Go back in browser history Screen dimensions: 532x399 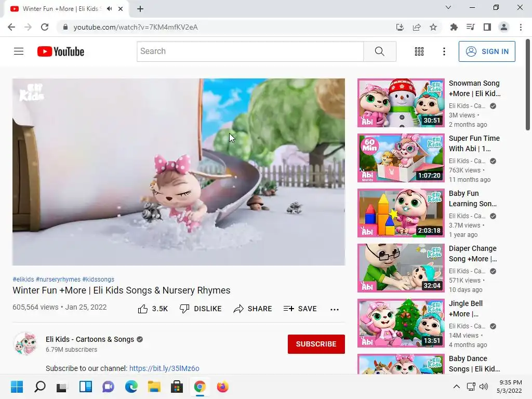coord(11,27)
